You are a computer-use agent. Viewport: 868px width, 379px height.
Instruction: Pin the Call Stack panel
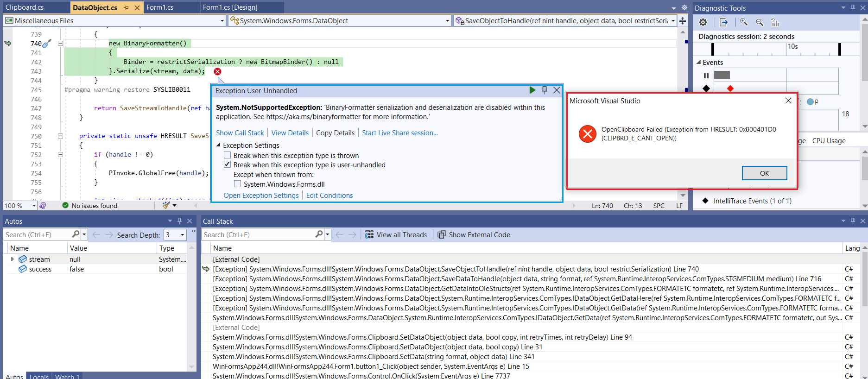pos(853,221)
